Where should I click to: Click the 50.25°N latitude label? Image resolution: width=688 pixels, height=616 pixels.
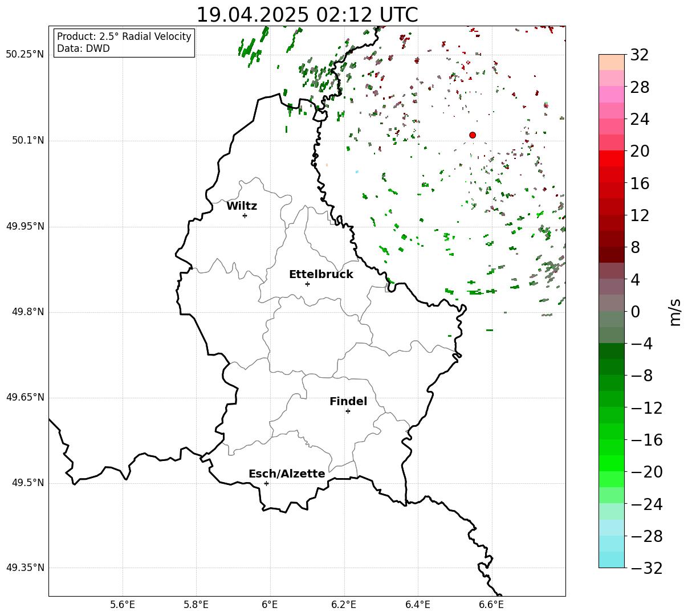pyautogui.click(x=25, y=55)
